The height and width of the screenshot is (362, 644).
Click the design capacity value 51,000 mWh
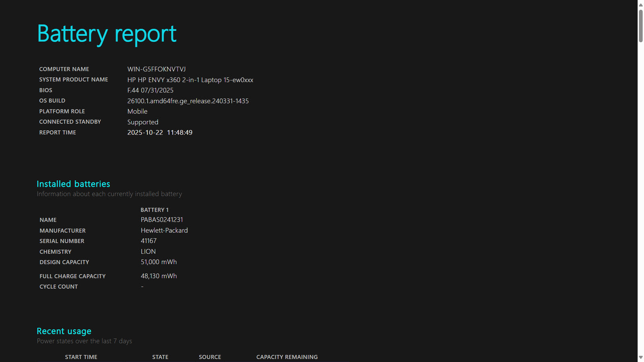tap(159, 262)
